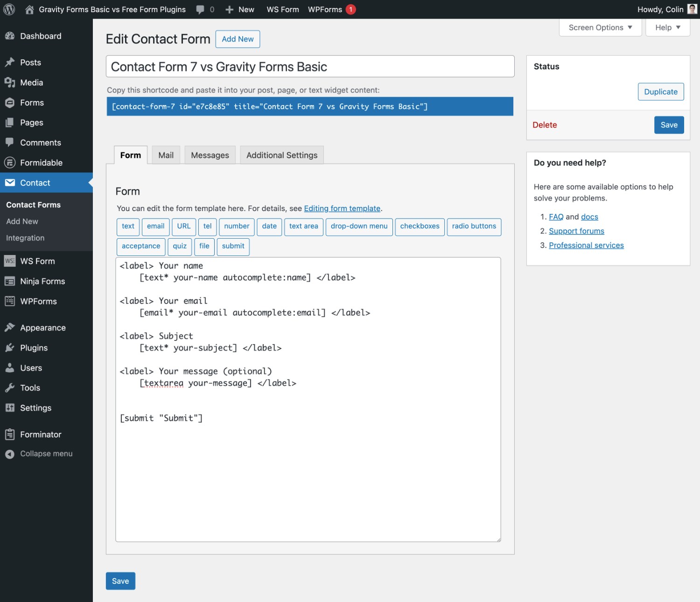Open the docs link

[589, 217]
